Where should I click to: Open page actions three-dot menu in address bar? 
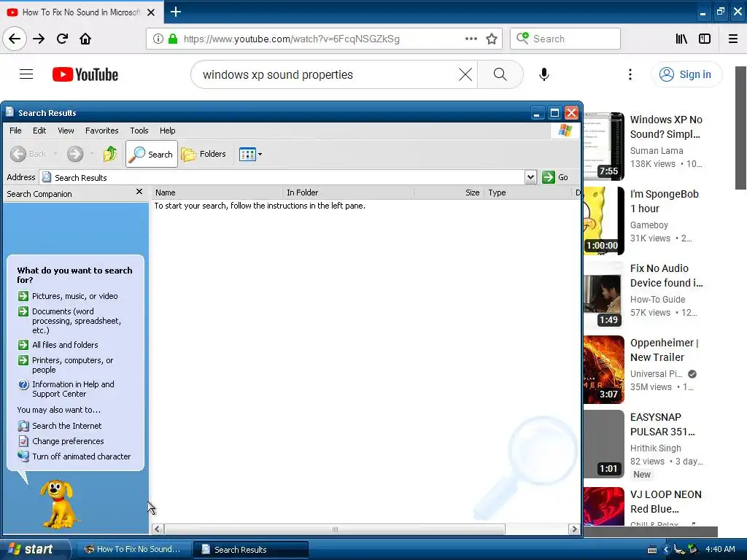pyautogui.click(x=471, y=39)
